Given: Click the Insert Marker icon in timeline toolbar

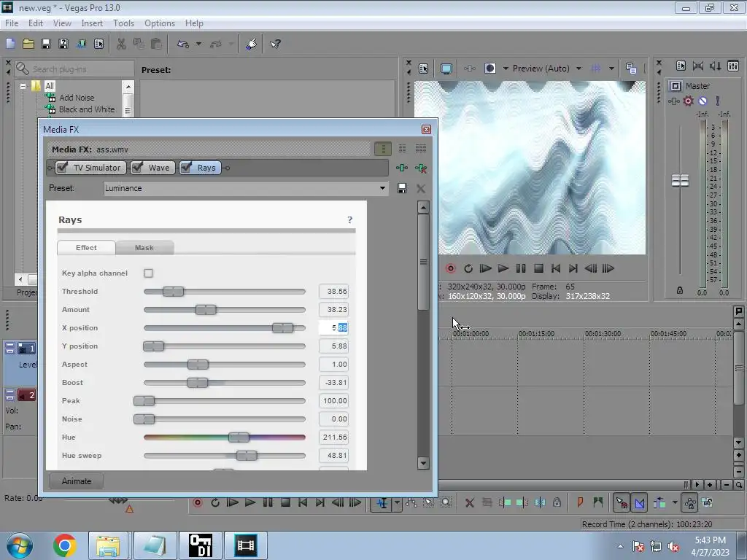Looking at the screenshot, I should pyautogui.click(x=580, y=502).
